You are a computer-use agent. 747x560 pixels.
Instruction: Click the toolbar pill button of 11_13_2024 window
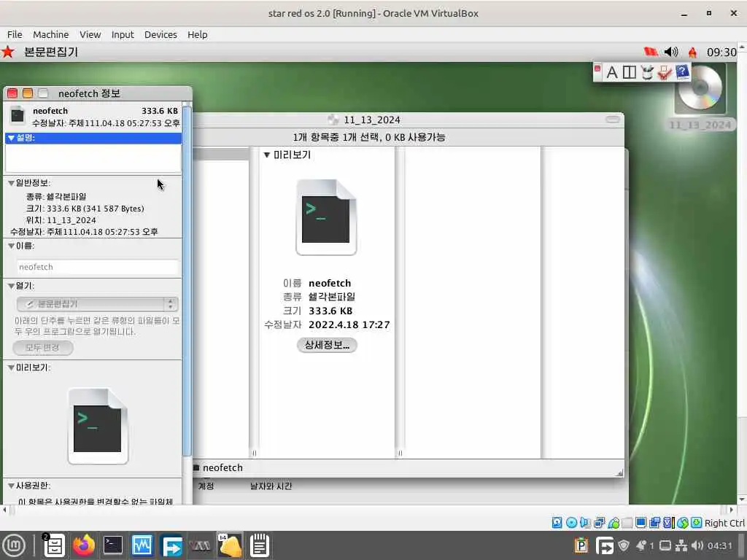pyautogui.click(x=613, y=120)
